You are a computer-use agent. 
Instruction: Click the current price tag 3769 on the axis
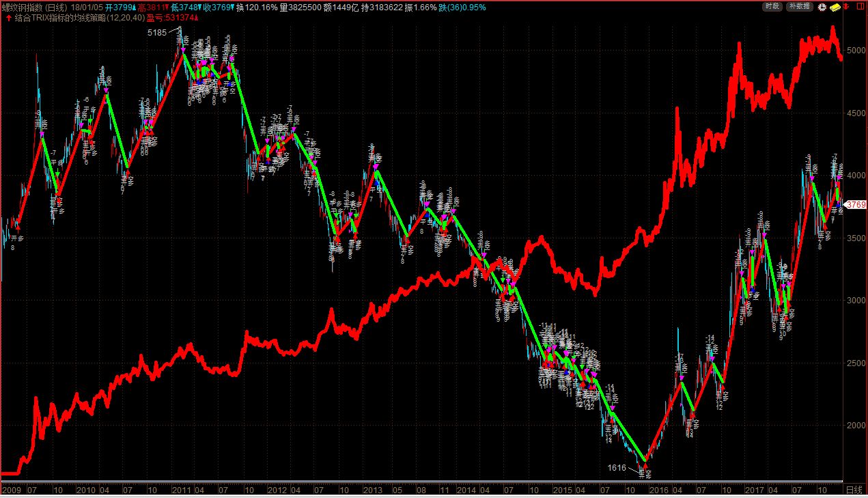point(855,204)
